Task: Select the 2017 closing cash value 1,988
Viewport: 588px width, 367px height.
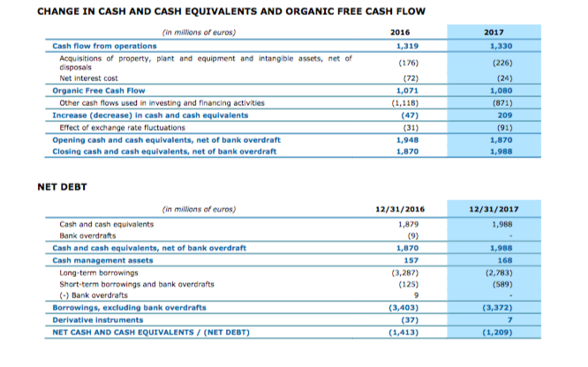Action: 501,152
